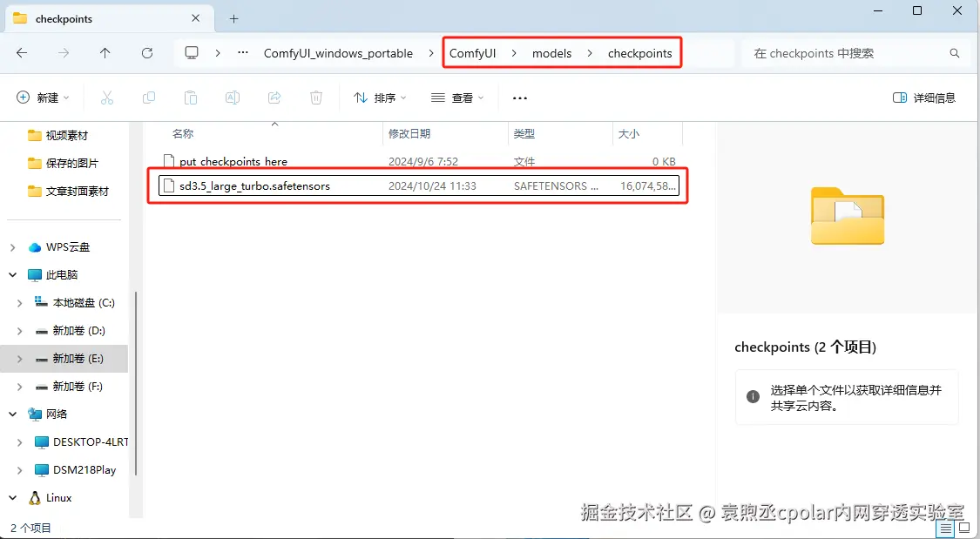Viewport: 980px width, 539px height.
Task: Open the 保存的图片 folder in sidebar
Action: point(71,163)
